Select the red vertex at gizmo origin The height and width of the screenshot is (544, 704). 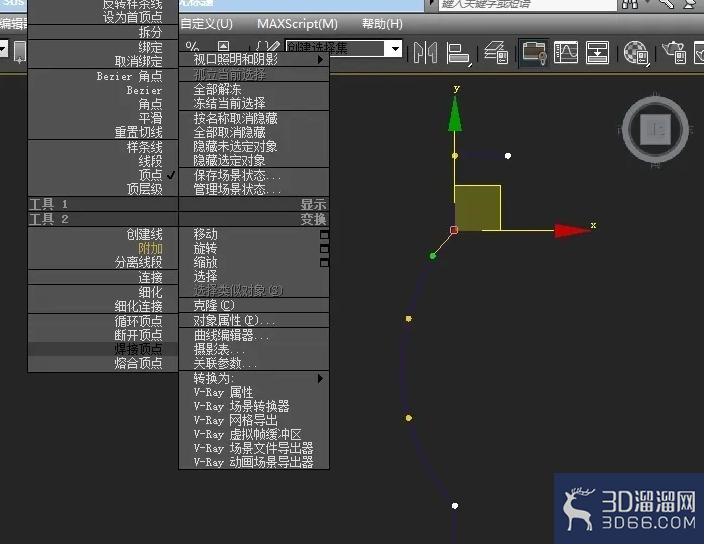454,230
